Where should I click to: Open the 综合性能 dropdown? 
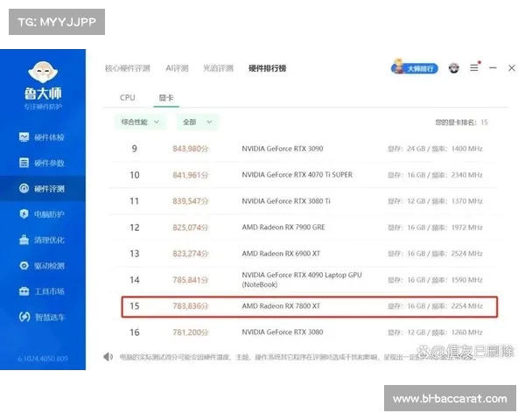[140, 122]
